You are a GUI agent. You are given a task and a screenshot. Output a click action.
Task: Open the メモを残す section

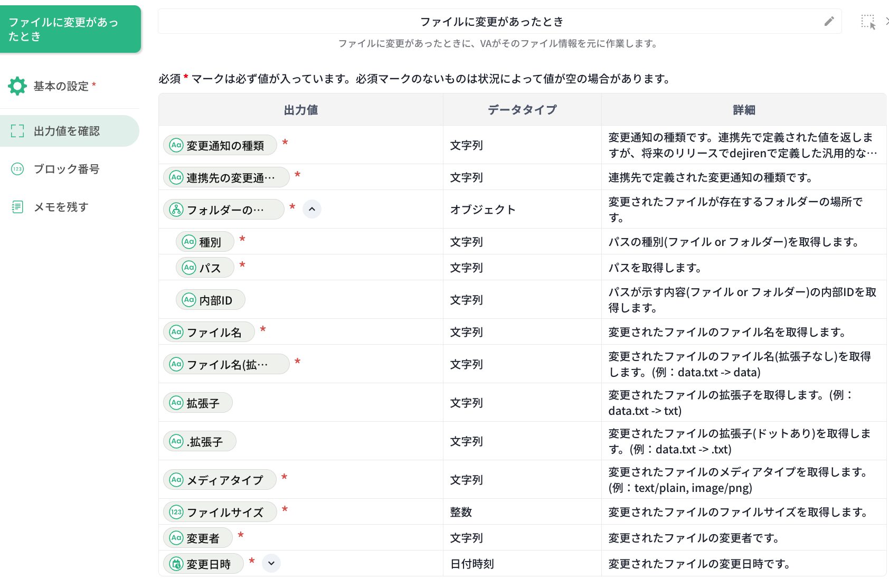(x=61, y=207)
